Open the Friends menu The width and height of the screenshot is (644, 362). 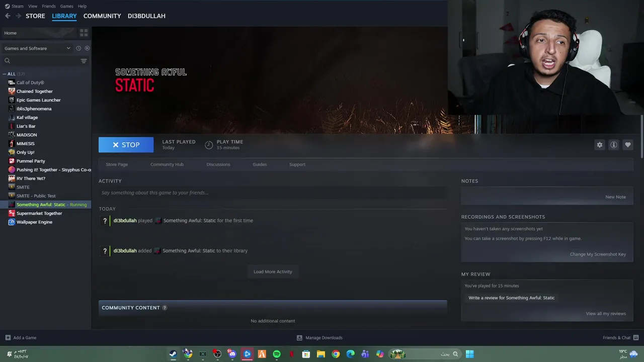(49, 6)
